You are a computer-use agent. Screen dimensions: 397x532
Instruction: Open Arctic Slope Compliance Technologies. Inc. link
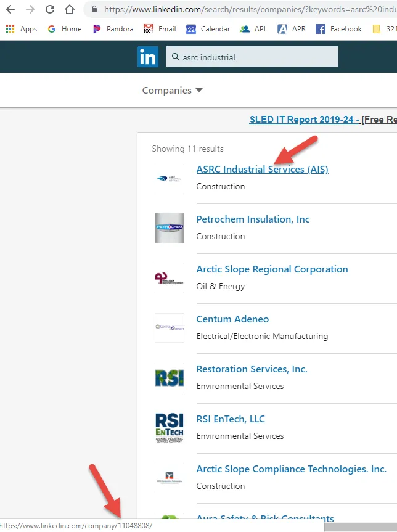(x=292, y=469)
